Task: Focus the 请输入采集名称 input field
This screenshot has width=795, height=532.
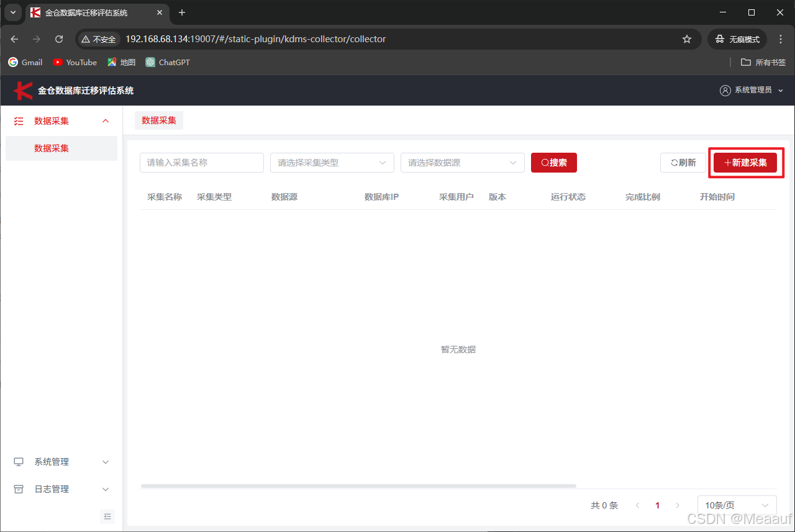Action: click(202, 163)
